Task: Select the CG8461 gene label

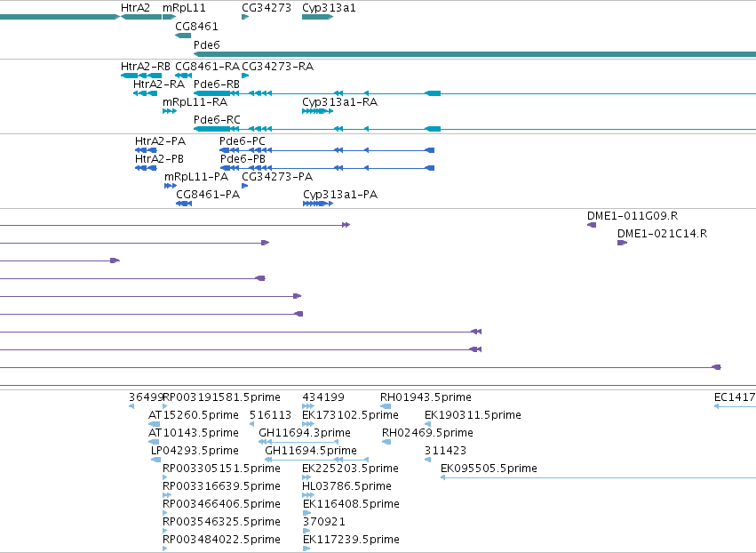Action: coord(196,26)
